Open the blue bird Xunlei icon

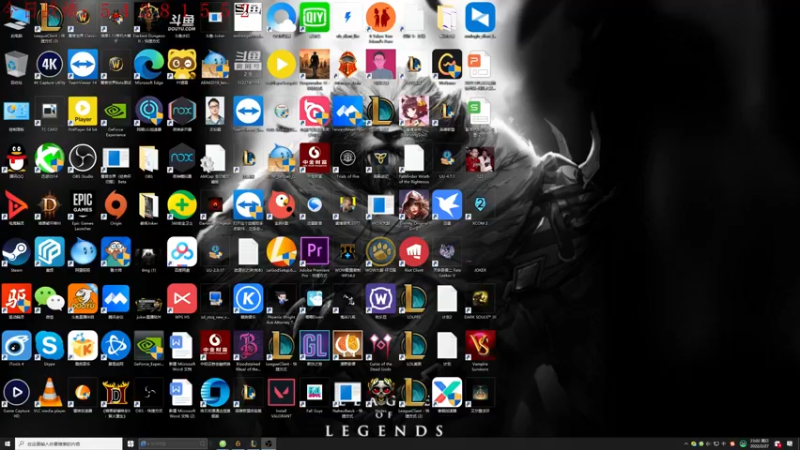tap(447, 205)
